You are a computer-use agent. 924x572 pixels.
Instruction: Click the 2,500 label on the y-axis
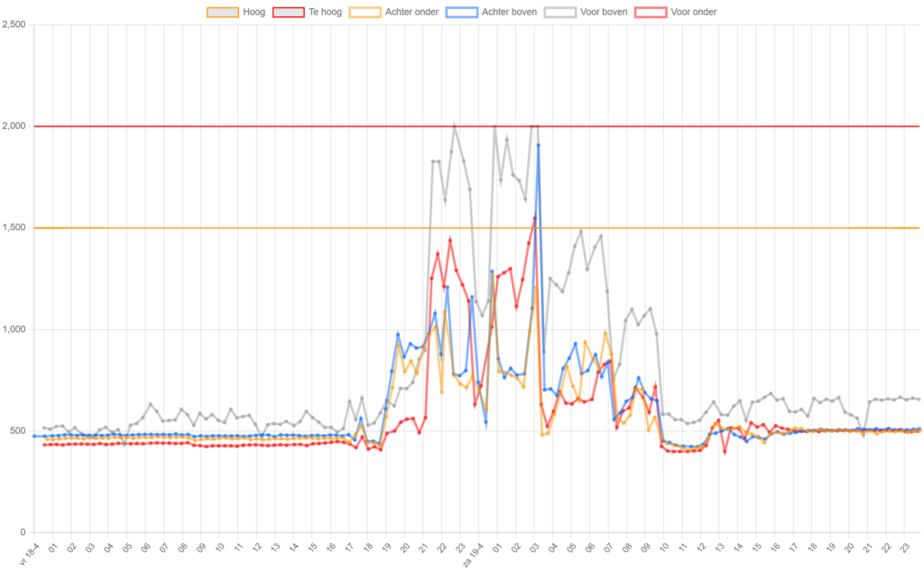click(x=15, y=24)
